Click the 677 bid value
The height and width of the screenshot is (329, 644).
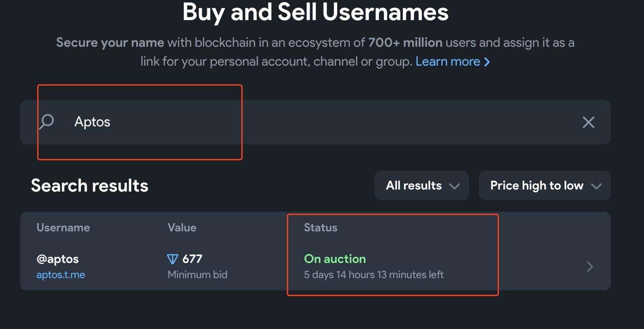tap(192, 259)
